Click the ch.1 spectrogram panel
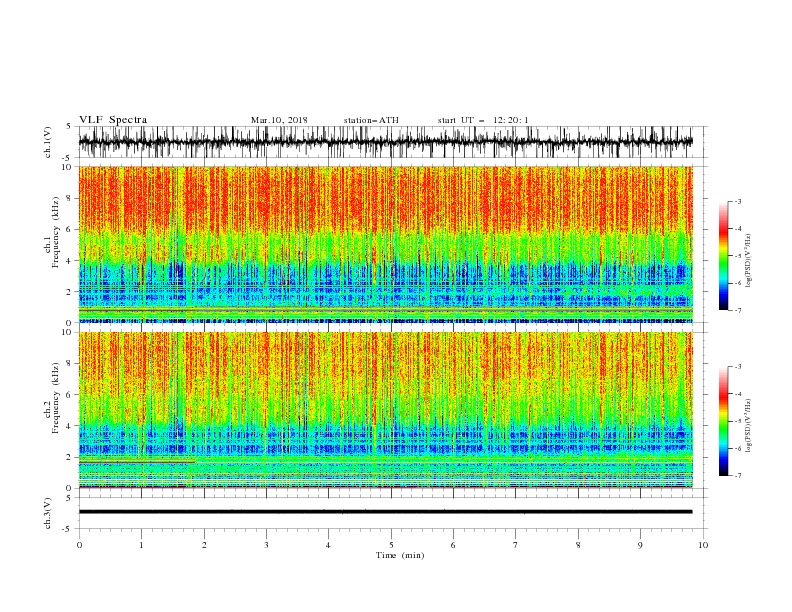Image resolution: width=792 pixels, height=612 pixels. [x=386, y=244]
